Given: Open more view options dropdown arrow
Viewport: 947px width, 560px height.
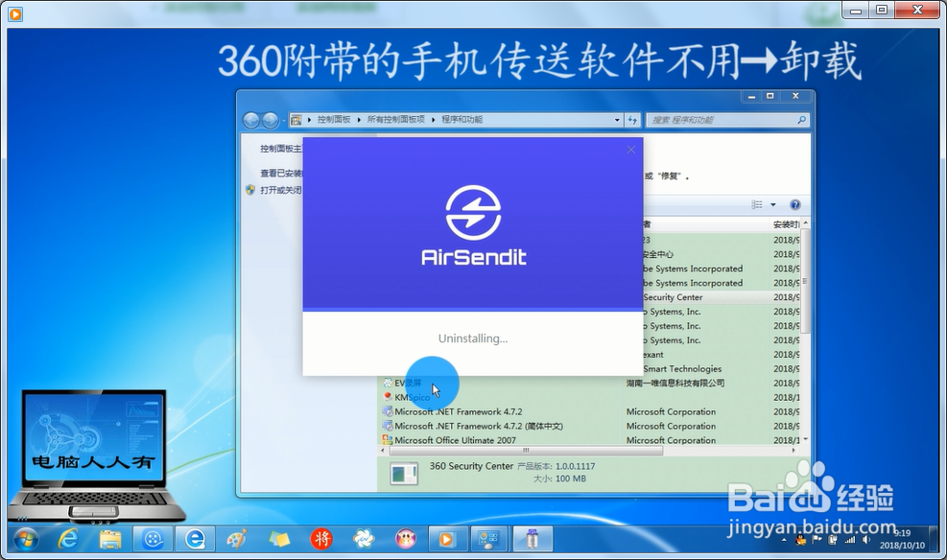Looking at the screenshot, I should pos(773,204).
